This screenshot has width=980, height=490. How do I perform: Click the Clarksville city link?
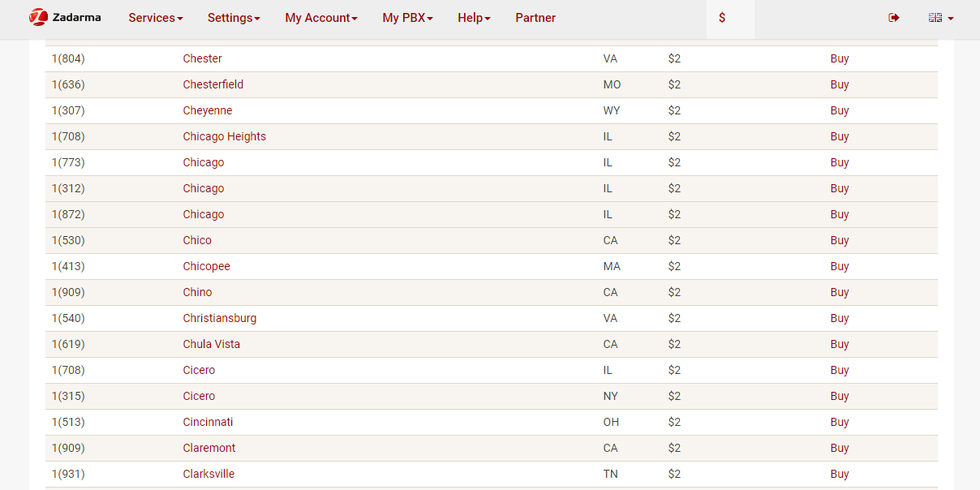(x=208, y=474)
